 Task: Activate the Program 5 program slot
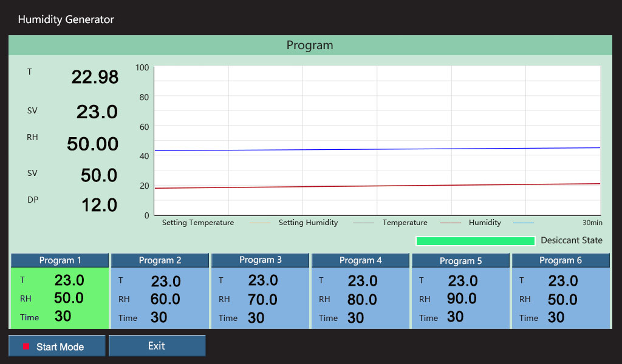pos(460,260)
